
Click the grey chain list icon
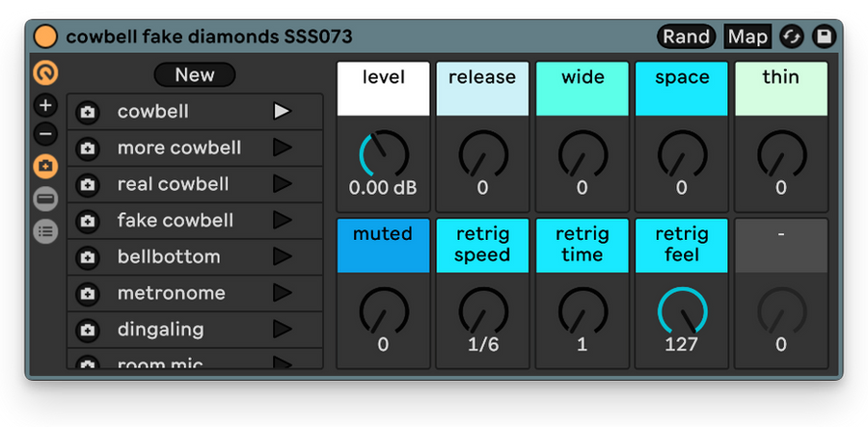point(45,231)
